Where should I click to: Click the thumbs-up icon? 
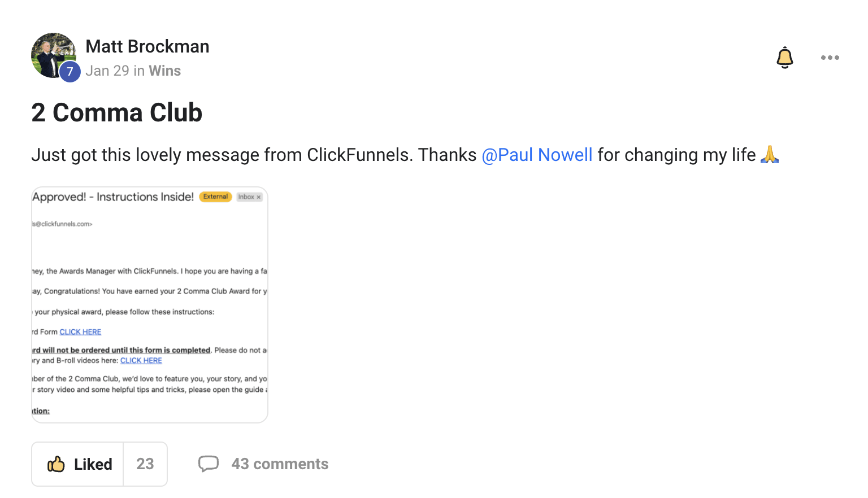click(56, 464)
